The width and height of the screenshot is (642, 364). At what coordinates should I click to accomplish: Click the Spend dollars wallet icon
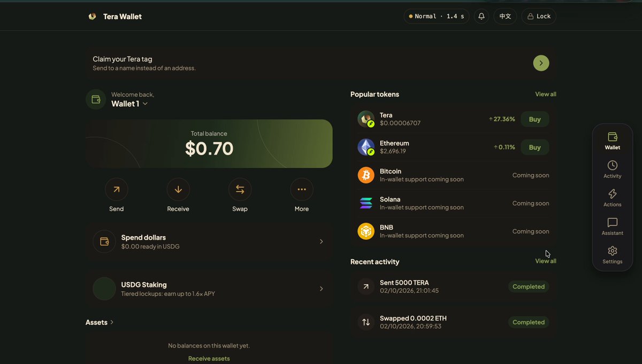point(104,242)
